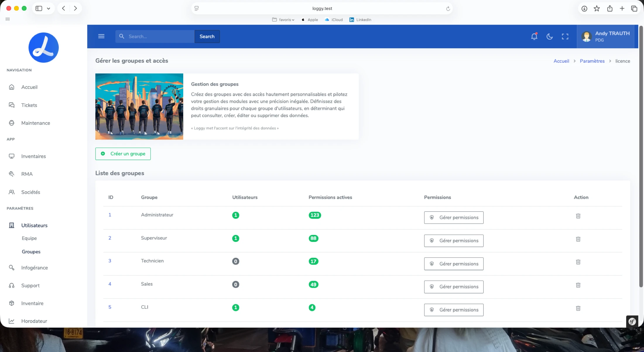The image size is (644, 352).
Task: Click group ID 1 link
Action: 110,215
